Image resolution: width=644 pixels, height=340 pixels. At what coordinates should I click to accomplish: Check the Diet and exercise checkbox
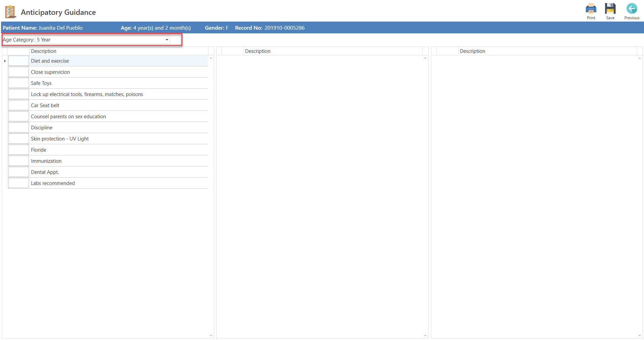point(19,61)
